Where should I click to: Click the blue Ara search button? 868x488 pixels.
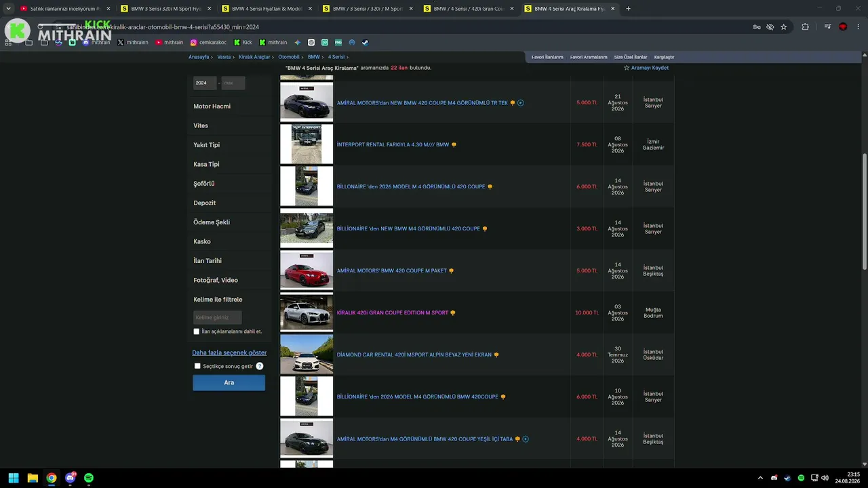[229, 382]
